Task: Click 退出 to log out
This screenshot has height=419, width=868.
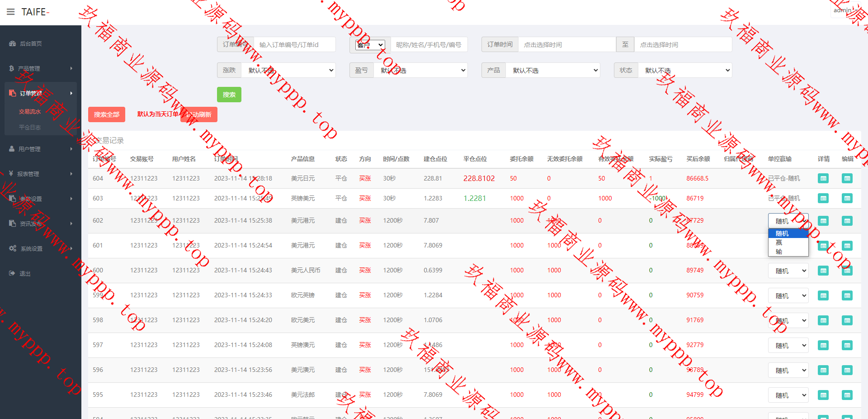Action: [x=25, y=273]
